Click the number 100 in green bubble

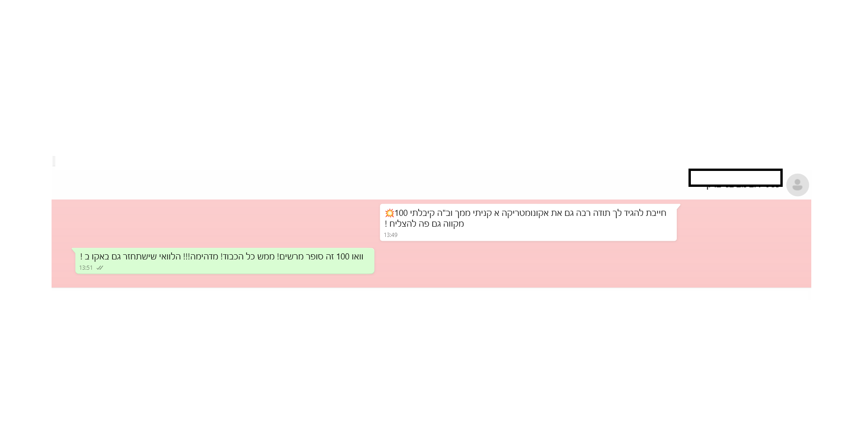coord(343,257)
